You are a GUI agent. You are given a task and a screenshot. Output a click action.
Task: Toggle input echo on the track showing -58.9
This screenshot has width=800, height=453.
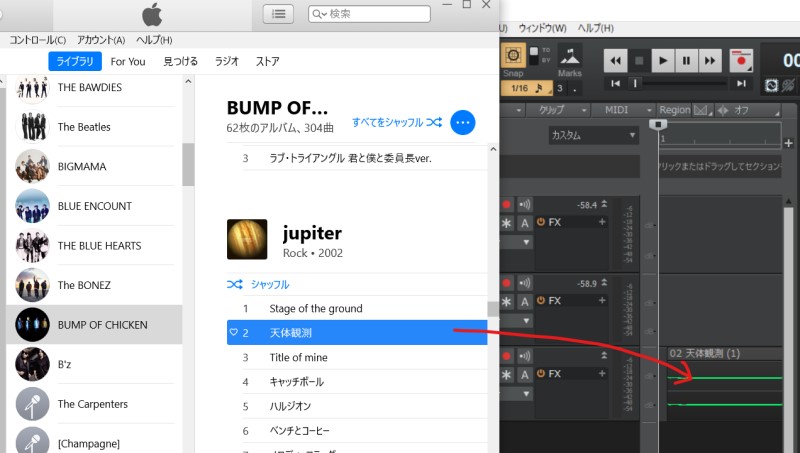click(x=524, y=283)
